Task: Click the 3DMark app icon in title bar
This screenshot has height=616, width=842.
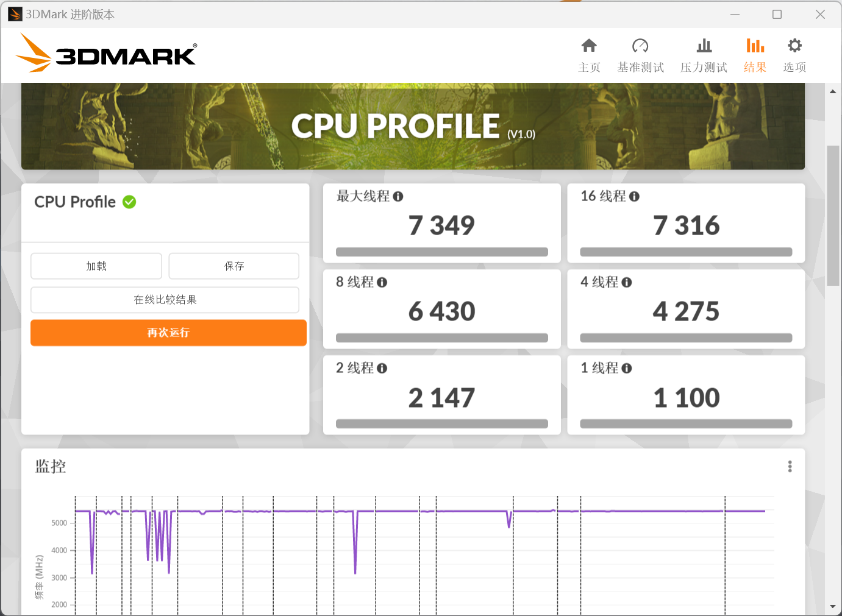Action: coord(15,14)
